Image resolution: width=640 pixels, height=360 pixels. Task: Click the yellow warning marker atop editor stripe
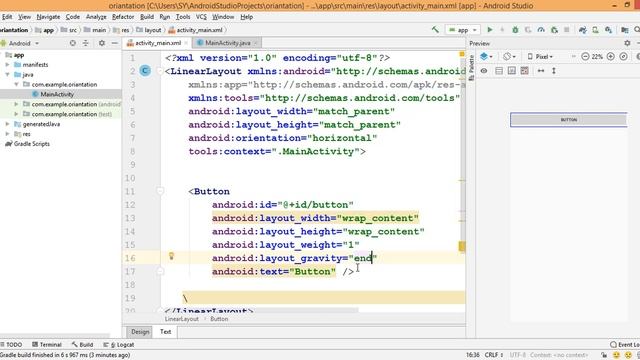click(462, 54)
